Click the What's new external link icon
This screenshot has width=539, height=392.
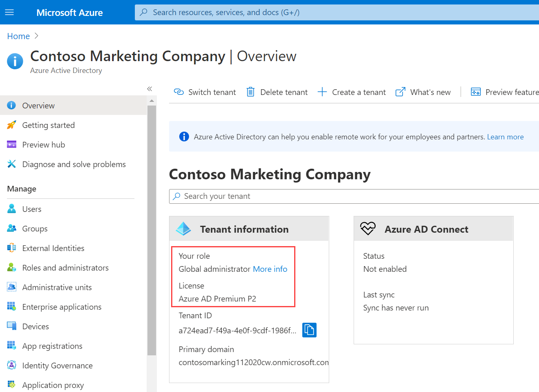point(400,92)
